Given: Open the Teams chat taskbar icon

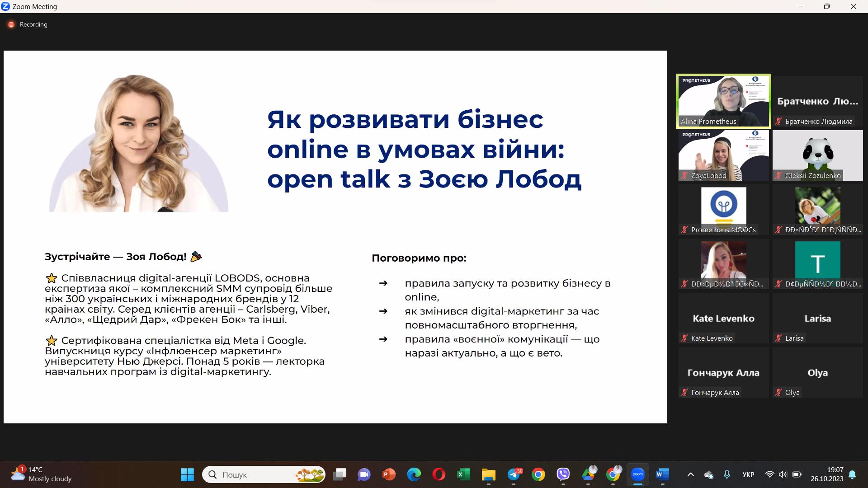Looking at the screenshot, I should pyautogui.click(x=364, y=474).
